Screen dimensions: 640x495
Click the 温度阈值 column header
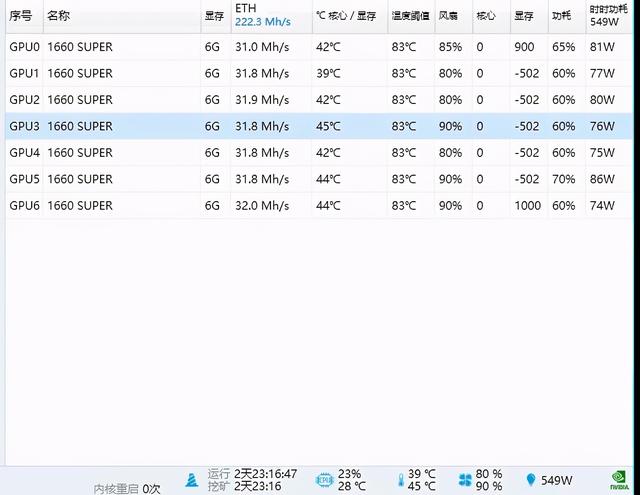tap(410, 16)
